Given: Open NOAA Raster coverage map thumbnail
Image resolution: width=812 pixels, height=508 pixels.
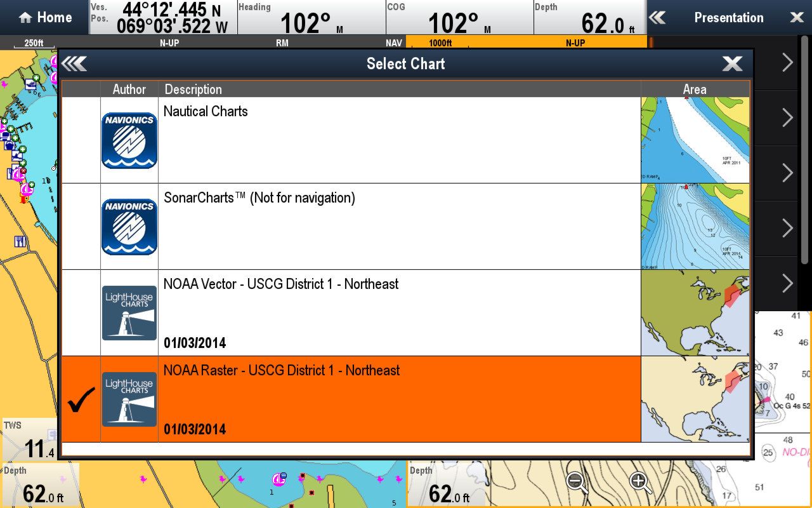Looking at the screenshot, I should (695, 399).
